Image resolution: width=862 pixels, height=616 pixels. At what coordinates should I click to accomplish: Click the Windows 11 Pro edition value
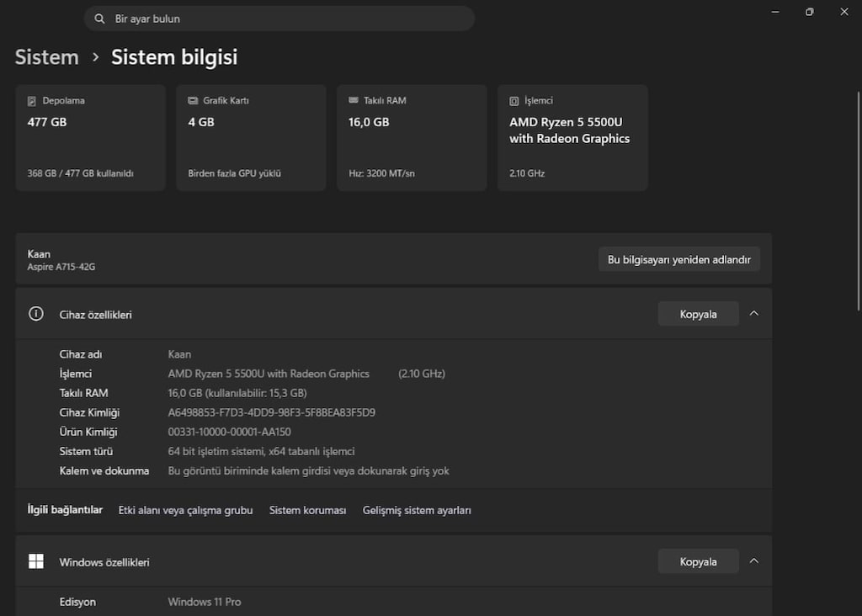(205, 602)
